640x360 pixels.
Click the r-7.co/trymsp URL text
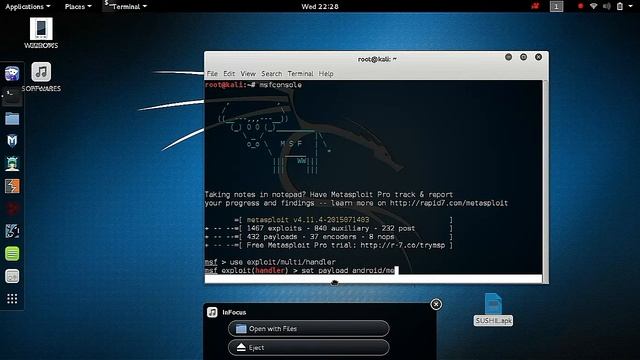coord(403,245)
